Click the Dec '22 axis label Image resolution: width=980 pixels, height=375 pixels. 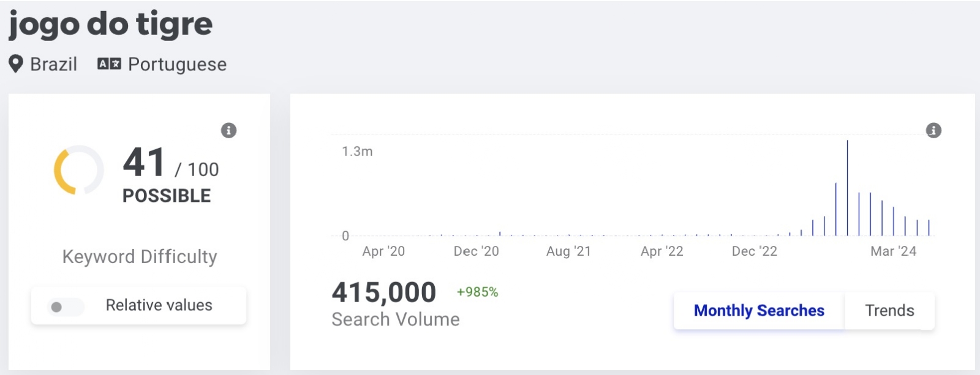[754, 251]
